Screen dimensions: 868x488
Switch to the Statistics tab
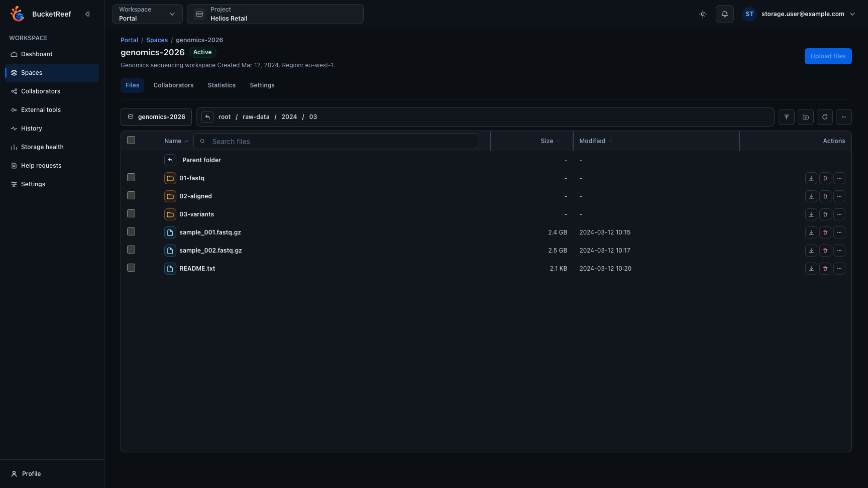[x=222, y=85]
